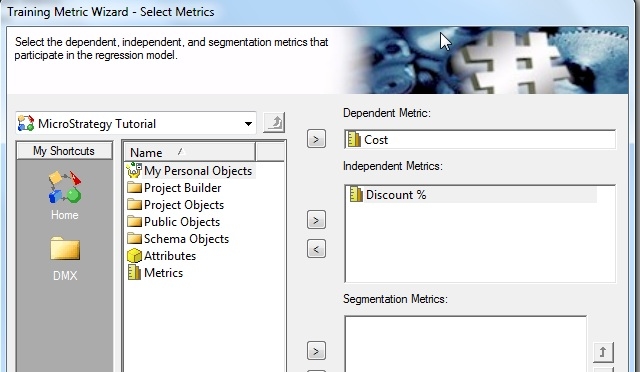The height and width of the screenshot is (372, 640).
Task: Add selection to Independent Metrics
Action: coord(316,220)
